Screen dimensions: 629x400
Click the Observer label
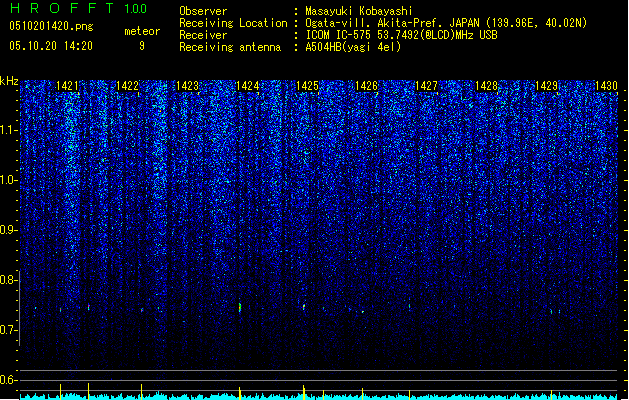click(x=203, y=11)
